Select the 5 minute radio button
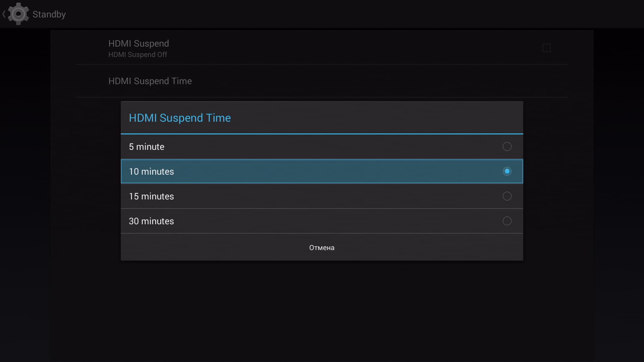The width and height of the screenshot is (644, 362). [507, 146]
